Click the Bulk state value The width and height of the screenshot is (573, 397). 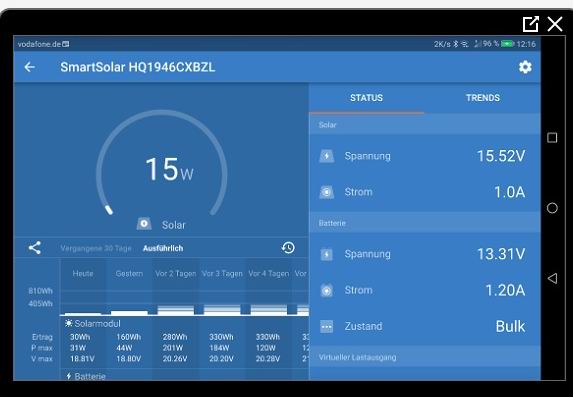tap(510, 326)
